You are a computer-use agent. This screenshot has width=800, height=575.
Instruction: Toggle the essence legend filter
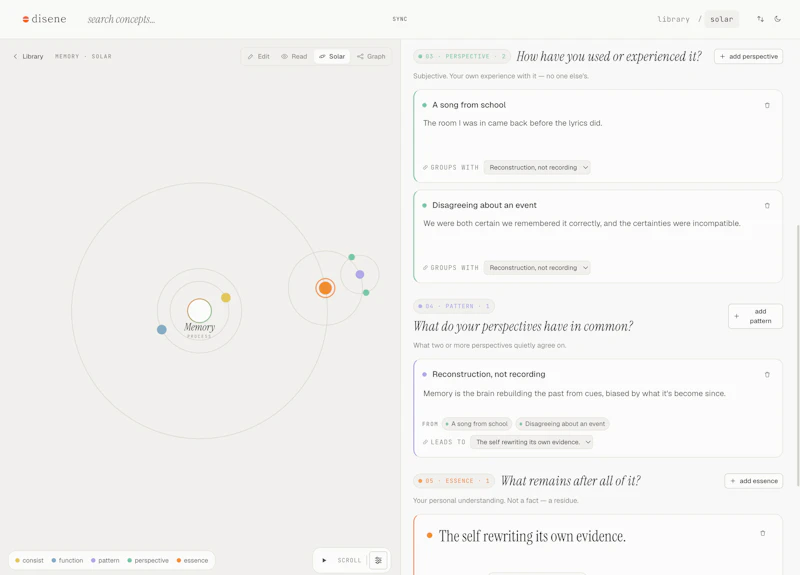point(192,560)
